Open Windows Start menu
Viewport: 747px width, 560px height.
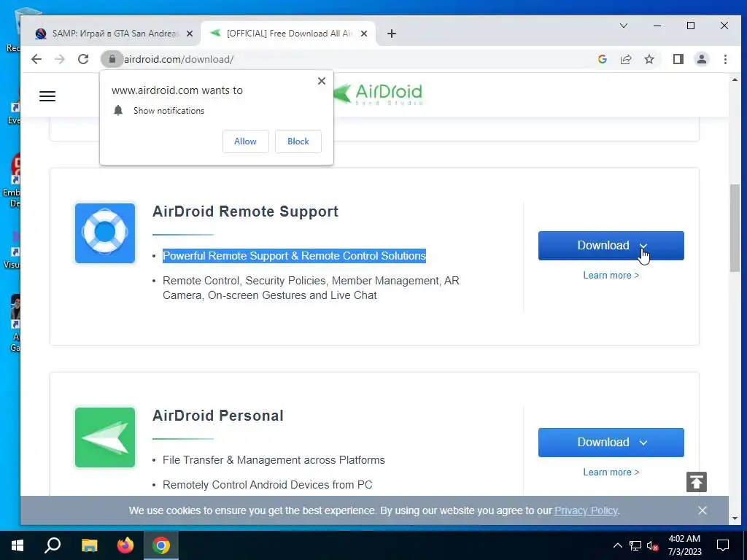tap(18, 545)
